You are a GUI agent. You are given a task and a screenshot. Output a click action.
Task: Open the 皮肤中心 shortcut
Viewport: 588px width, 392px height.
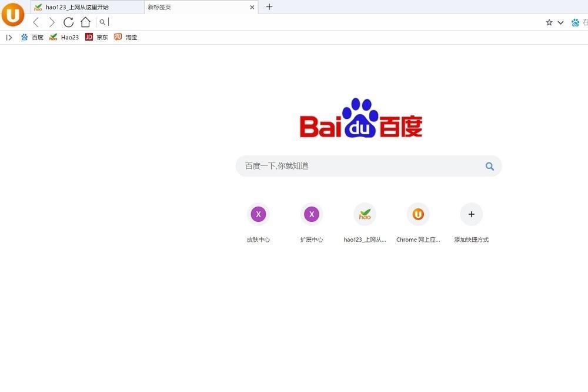(258, 223)
